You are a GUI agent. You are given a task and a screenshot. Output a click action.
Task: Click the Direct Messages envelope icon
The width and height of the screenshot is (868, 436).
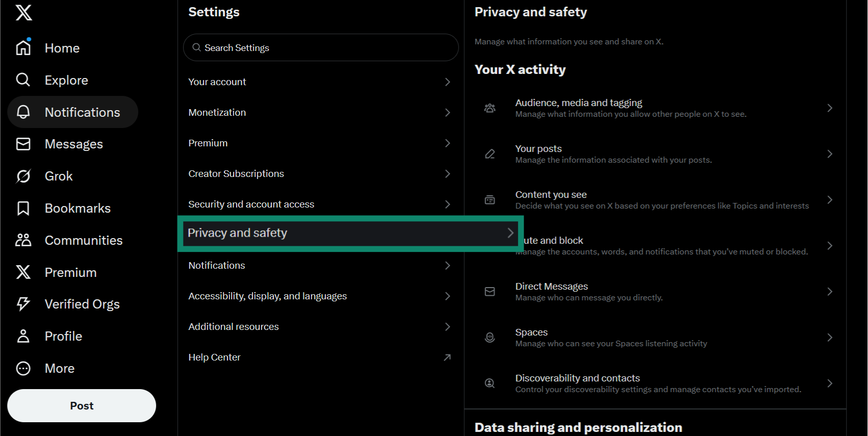(490, 291)
